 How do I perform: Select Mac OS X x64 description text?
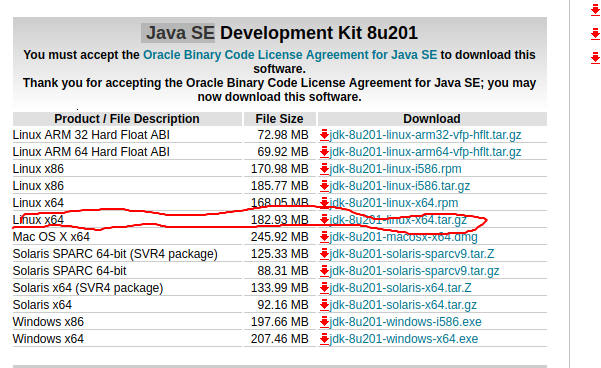click(51, 237)
